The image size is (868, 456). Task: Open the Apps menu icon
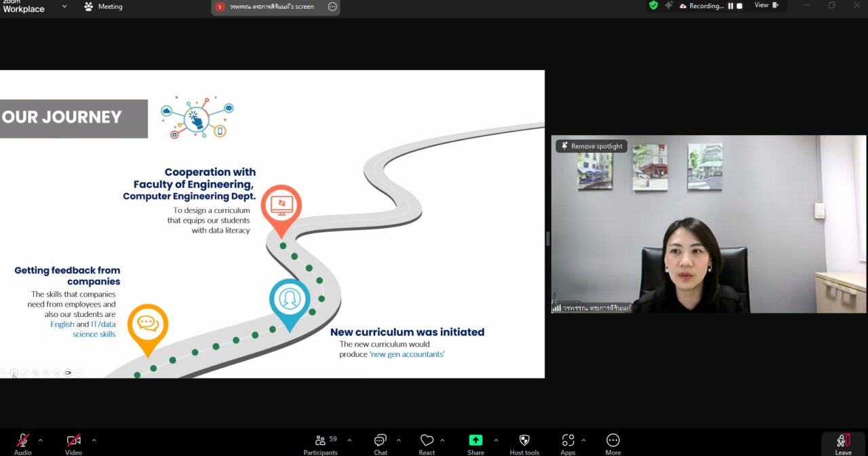(x=568, y=441)
